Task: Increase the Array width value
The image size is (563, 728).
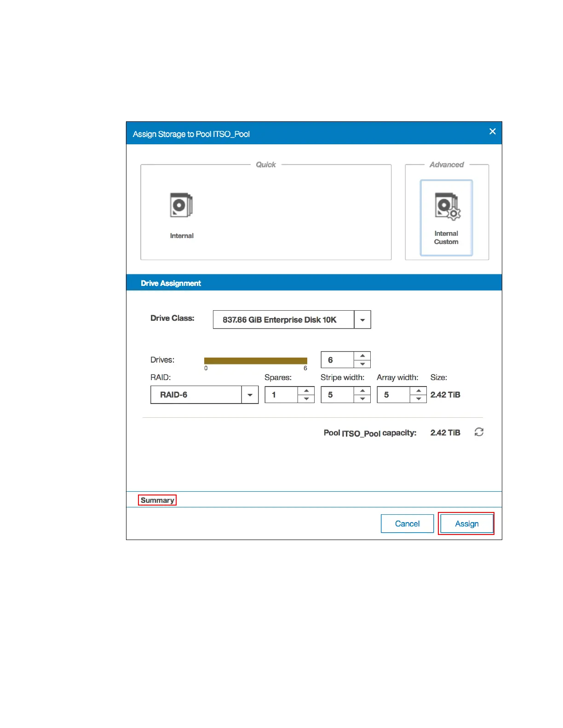Action: [x=419, y=391]
